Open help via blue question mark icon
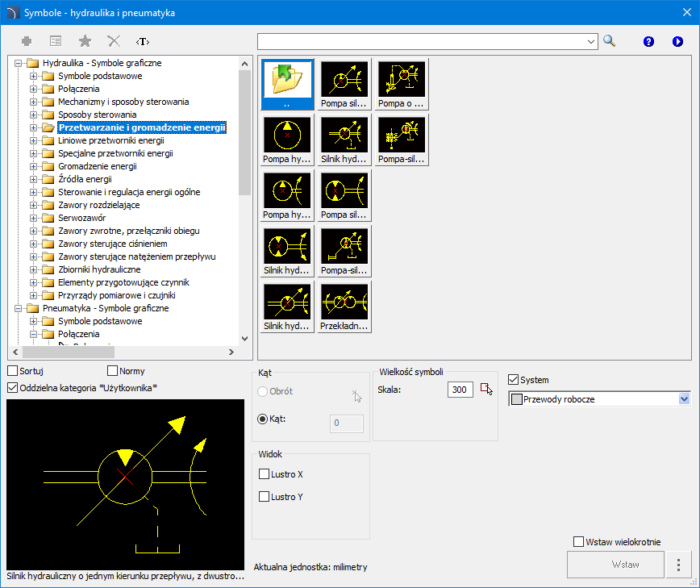Image resolution: width=700 pixels, height=588 pixels. (x=648, y=41)
